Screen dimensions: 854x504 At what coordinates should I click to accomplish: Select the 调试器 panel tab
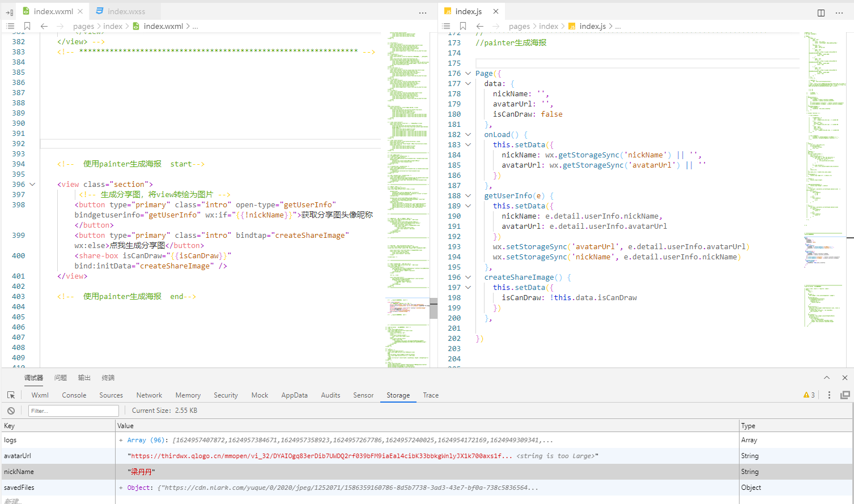pyautogui.click(x=33, y=378)
